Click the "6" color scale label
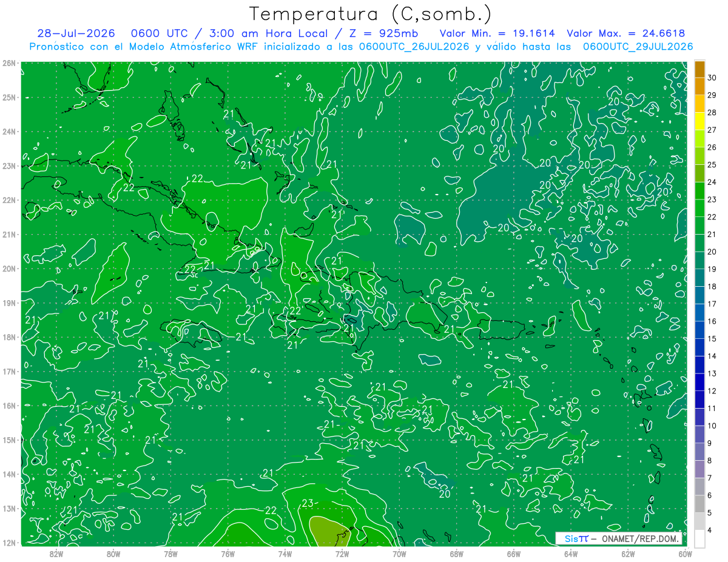The image size is (728, 562). (x=710, y=495)
